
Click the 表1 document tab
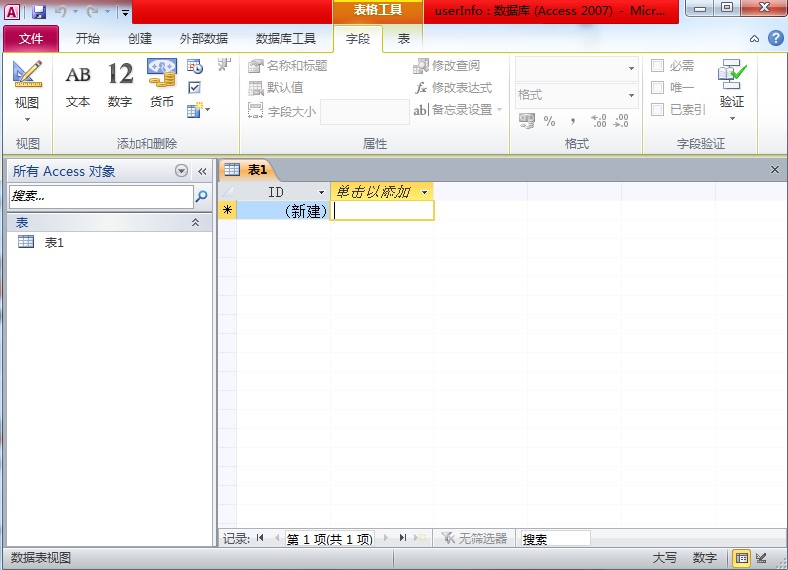[247, 170]
